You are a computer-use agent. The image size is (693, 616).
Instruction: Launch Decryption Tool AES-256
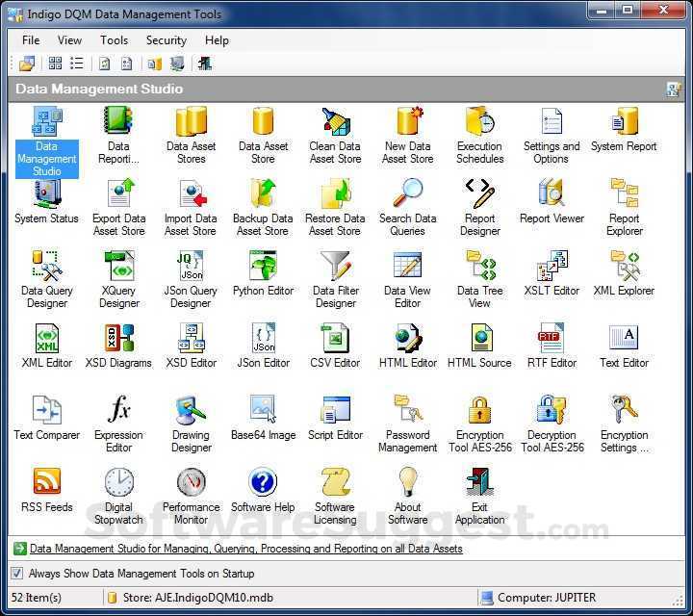pos(552,423)
